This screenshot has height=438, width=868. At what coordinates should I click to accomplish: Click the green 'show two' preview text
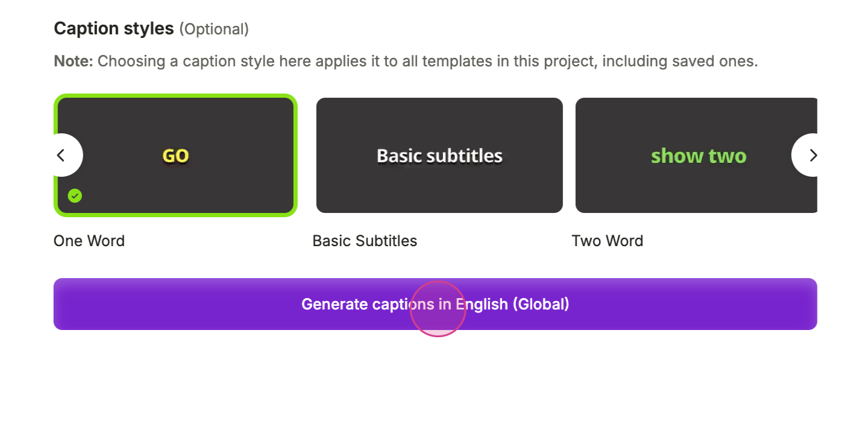point(699,156)
